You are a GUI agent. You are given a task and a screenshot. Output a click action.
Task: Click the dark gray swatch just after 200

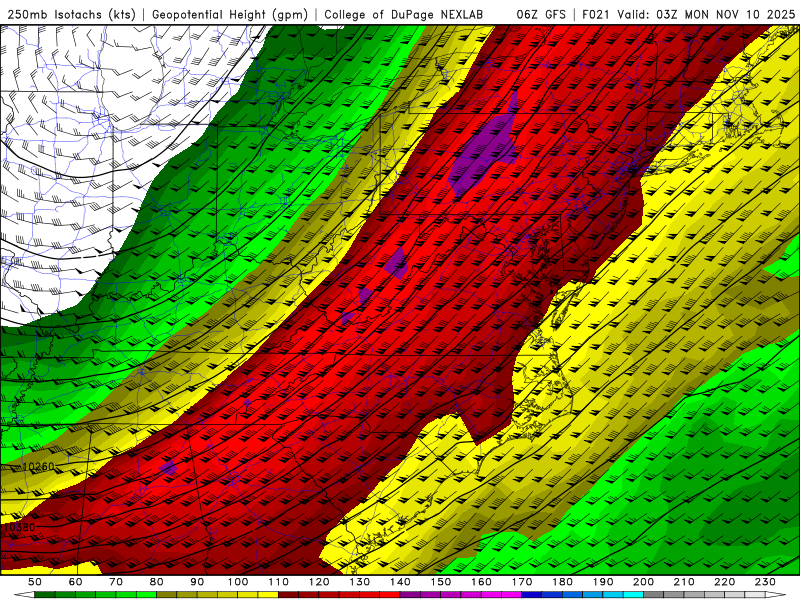[x=654, y=595]
